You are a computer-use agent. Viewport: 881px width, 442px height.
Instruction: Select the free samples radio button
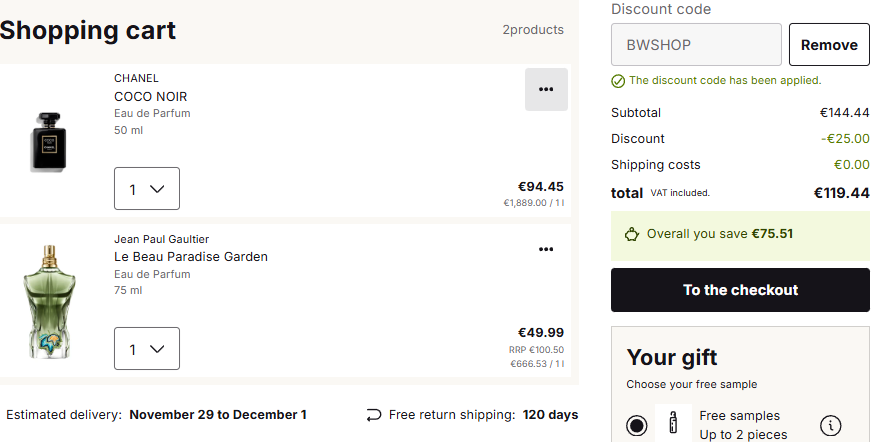637,425
